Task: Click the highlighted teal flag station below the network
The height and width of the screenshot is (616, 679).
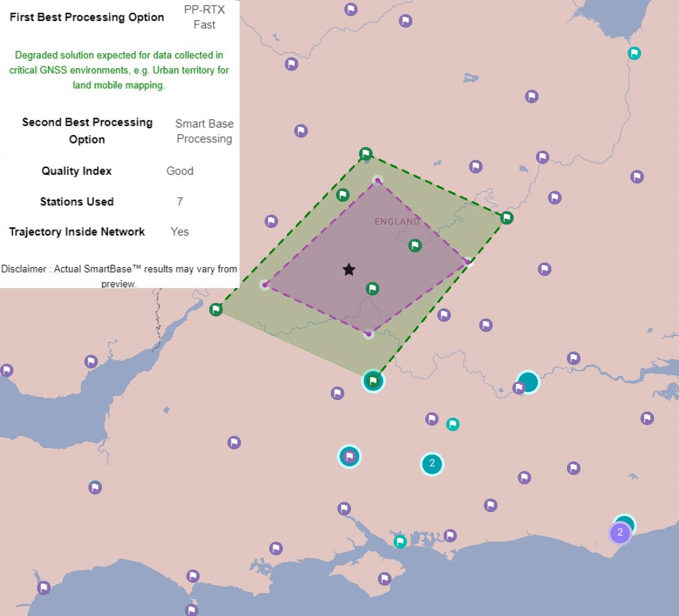Action: click(373, 380)
